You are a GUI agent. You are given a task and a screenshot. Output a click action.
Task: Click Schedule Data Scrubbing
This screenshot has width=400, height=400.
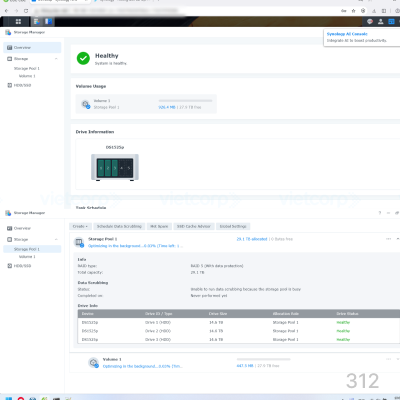click(119, 226)
